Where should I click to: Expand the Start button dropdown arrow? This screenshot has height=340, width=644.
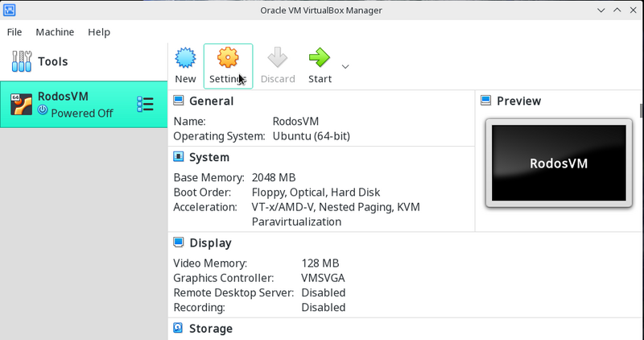click(x=345, y=66)
